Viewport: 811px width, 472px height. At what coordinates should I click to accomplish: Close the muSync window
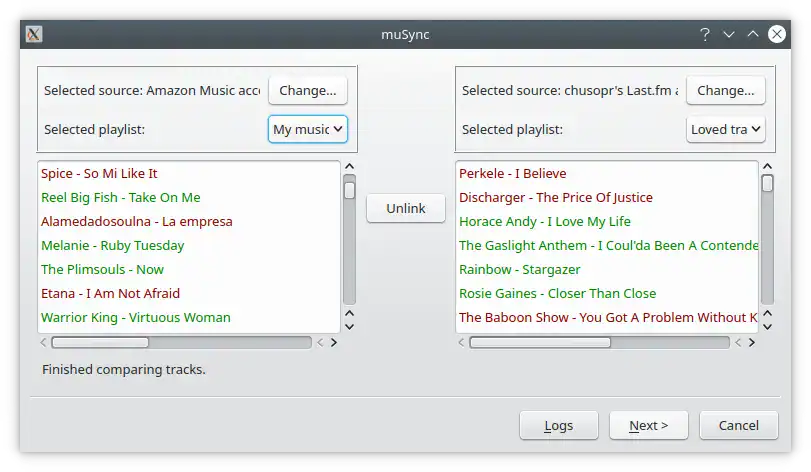tap(776, 35)
